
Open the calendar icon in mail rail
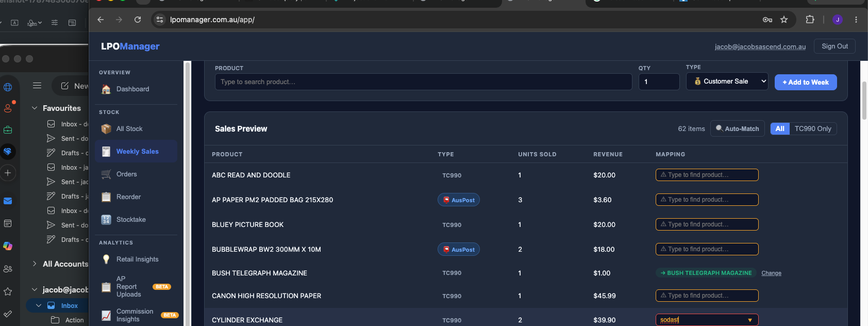[x=8, y=223]
